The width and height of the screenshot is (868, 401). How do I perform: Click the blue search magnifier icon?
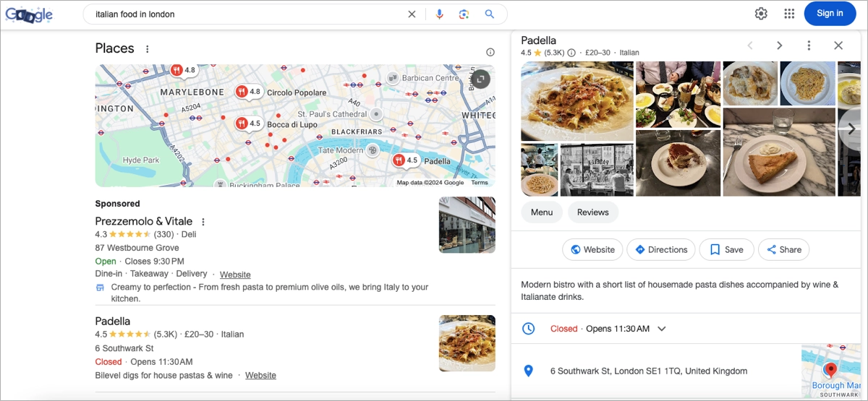pos(490,14)
